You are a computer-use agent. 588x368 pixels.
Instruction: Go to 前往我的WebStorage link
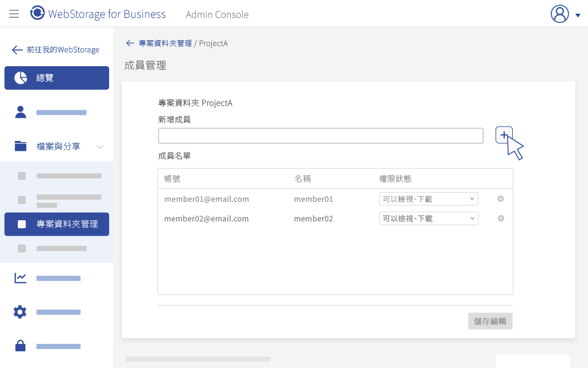point(56,49)
